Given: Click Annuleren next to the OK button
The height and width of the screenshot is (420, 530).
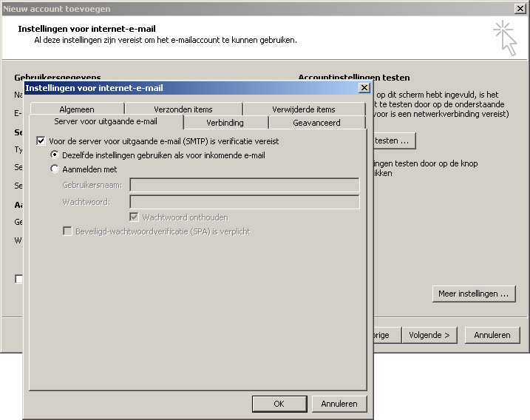Looking at the screenshot, I should coord(339,404).
